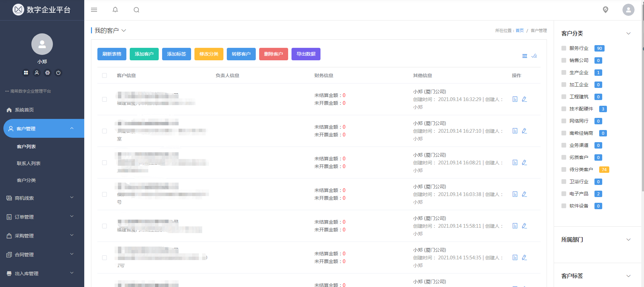Click the list view icon above table

[x=524, y=56]
